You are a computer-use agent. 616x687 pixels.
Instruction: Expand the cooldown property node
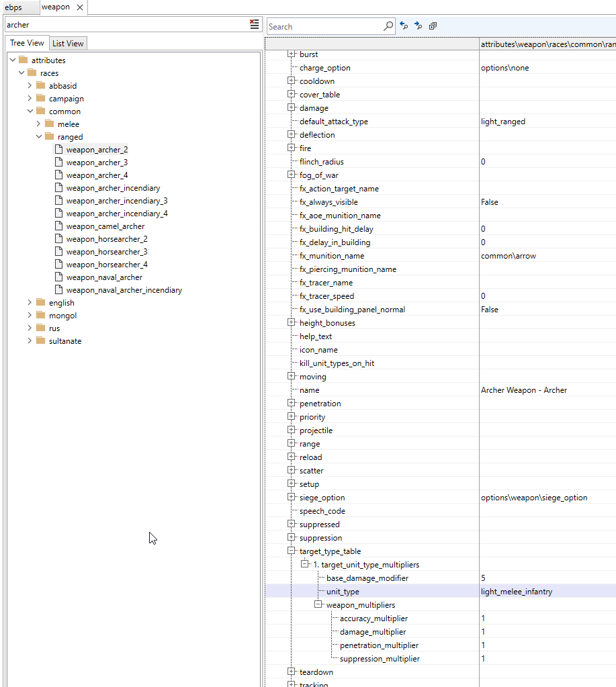(292, 81)
